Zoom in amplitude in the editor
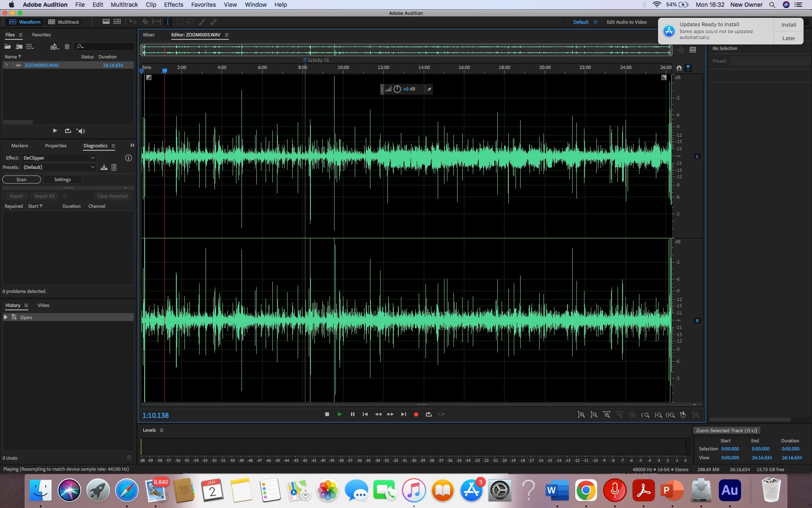Image resolution: width=812 pixels, height=508 pixels. [581, 415]
